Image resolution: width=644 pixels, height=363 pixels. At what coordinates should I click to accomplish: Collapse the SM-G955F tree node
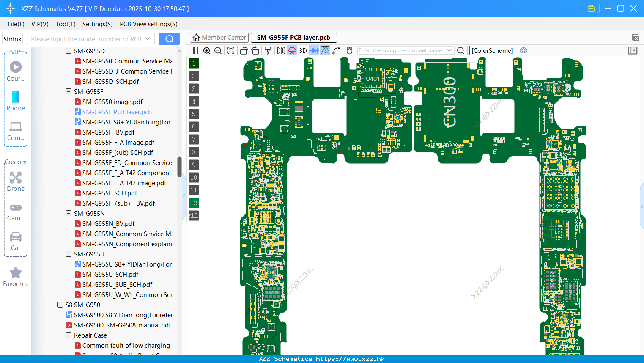(x=69, y=91)
